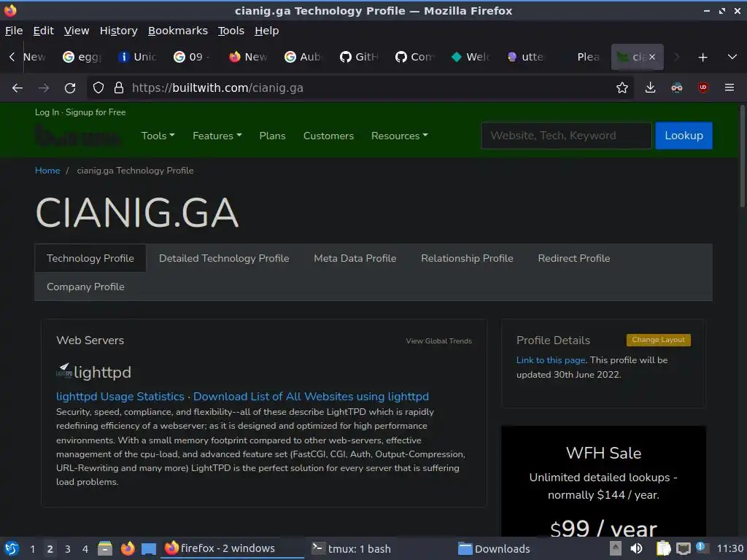Switch to Redirect Profile tab
The image size is (747, 560).
[x=573, y=258]
